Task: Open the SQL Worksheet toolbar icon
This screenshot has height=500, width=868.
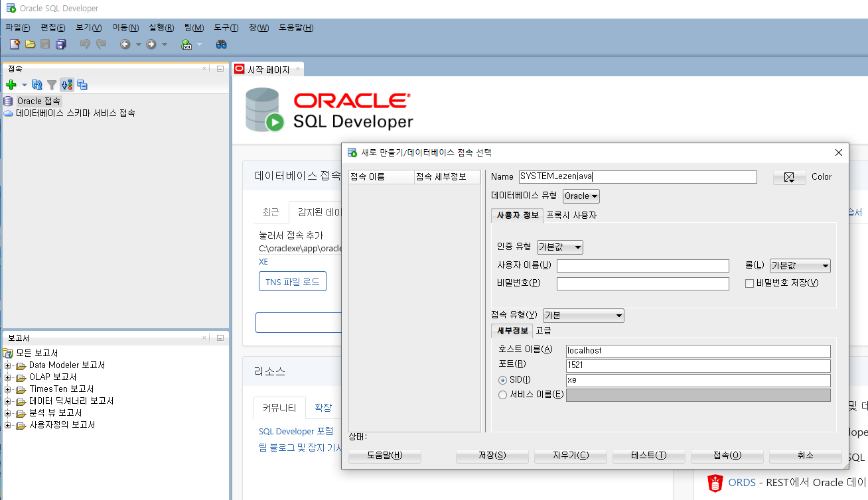Action: 186,44
